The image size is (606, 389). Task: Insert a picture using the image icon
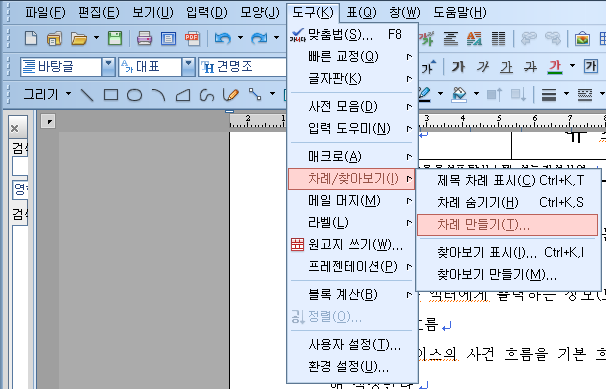point(582,38)
